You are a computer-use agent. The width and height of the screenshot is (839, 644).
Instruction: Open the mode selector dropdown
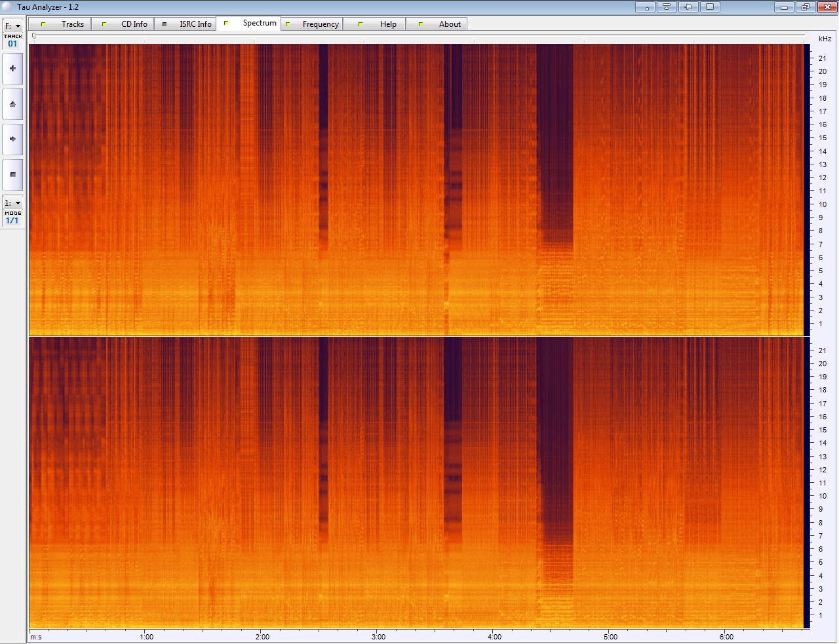[12, 203]
